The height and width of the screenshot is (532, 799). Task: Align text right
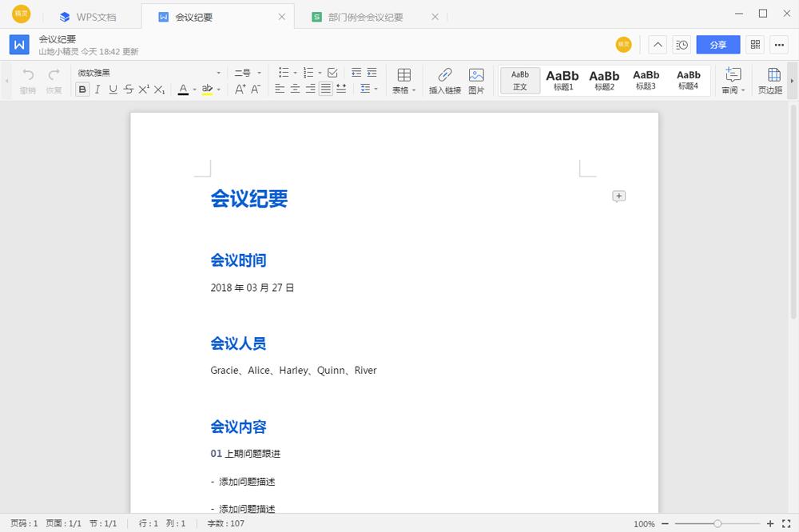[x=310, y=89]
